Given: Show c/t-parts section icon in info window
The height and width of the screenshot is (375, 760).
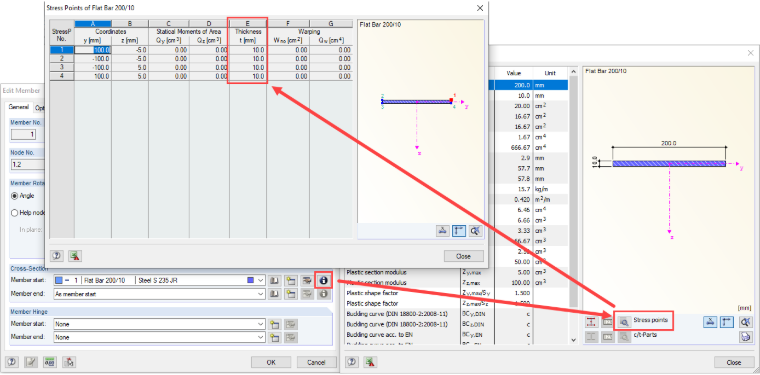Looking at the screenshot, I should [x=591, y=336].
